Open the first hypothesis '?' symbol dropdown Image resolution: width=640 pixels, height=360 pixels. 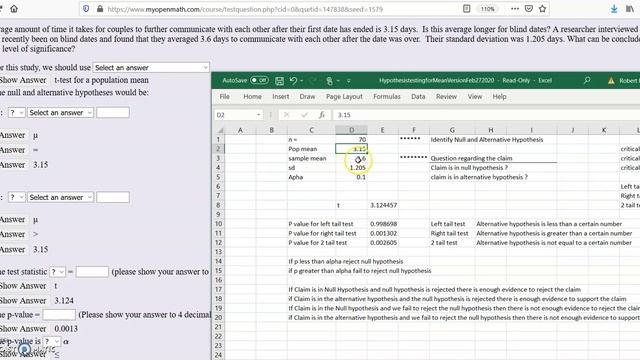click(17, 113)
